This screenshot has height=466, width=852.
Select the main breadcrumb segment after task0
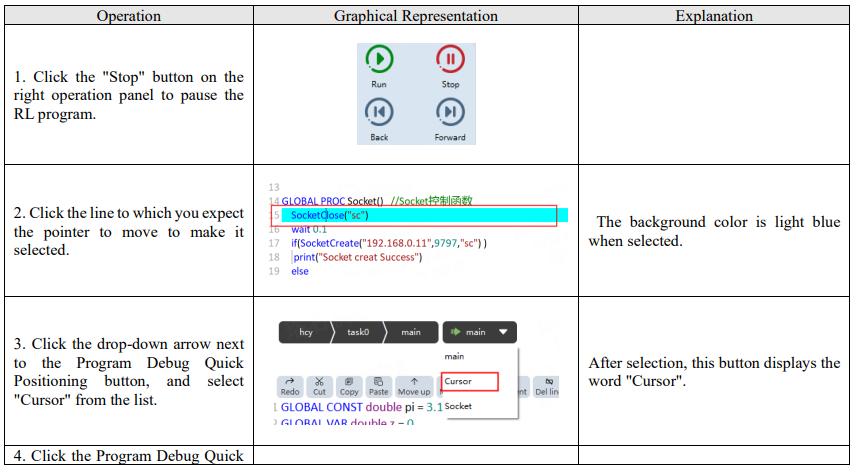tap(410, 332)
